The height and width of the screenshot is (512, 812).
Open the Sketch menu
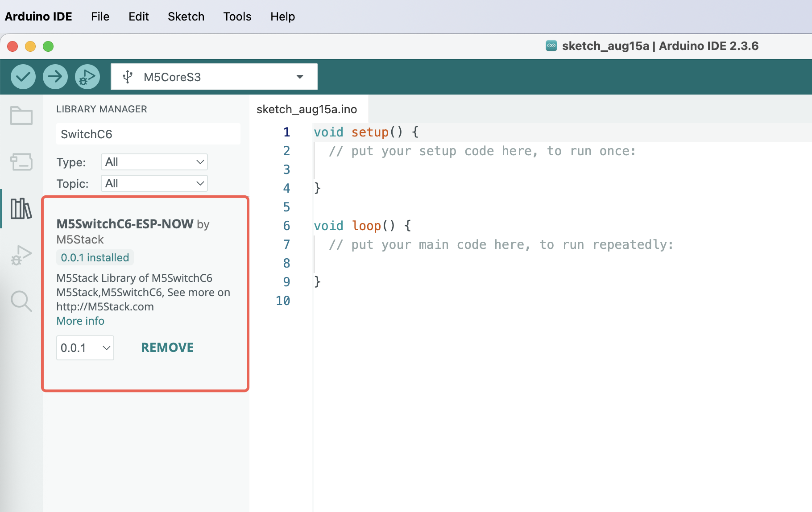(186, 17)
